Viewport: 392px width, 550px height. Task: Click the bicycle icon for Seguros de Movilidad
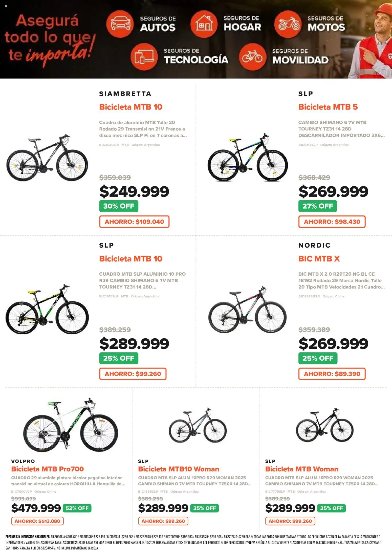click(253, 57)
